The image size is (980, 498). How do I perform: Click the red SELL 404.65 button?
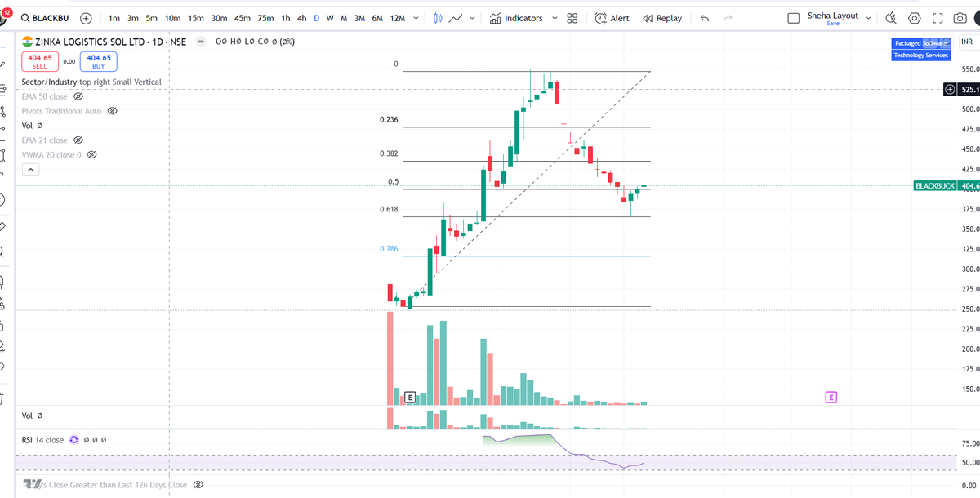click(39, 61)
